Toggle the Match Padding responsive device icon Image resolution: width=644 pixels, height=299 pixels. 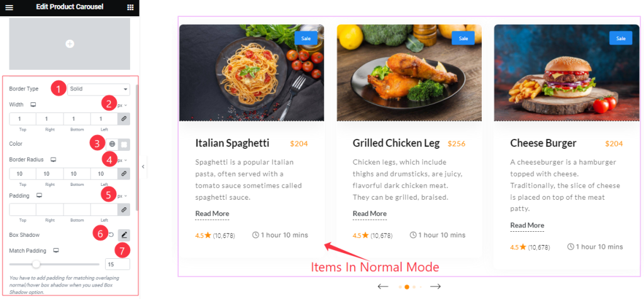click(x=56, y=251)
